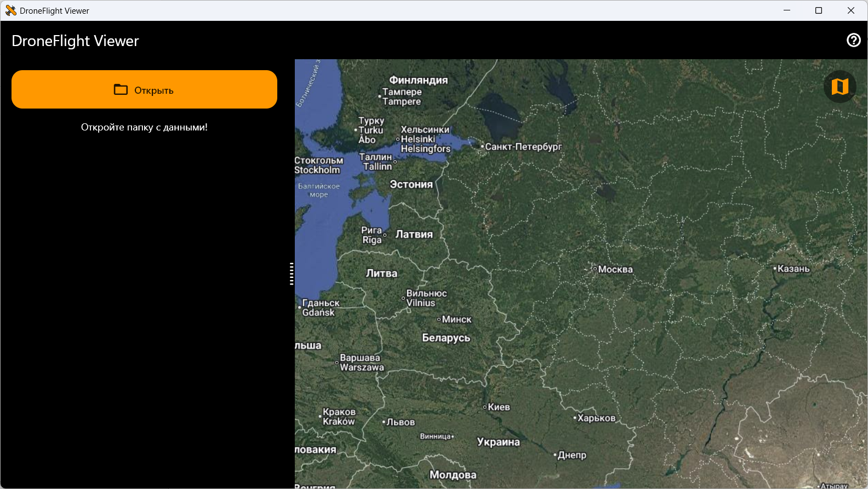Close the DroneFlight Viewer window
Image resolution: width=868 pixels, height=489 pixels.
850,10
